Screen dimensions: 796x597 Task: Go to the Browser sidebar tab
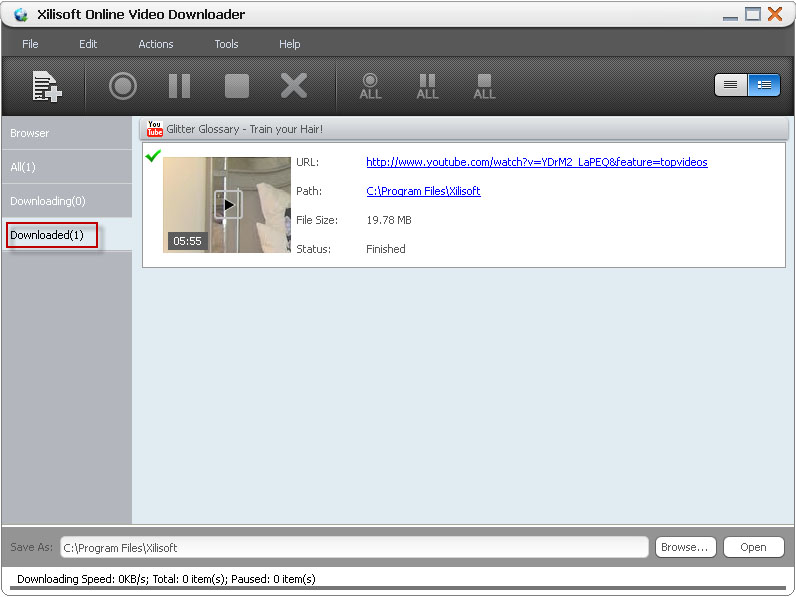pos(30,133)
